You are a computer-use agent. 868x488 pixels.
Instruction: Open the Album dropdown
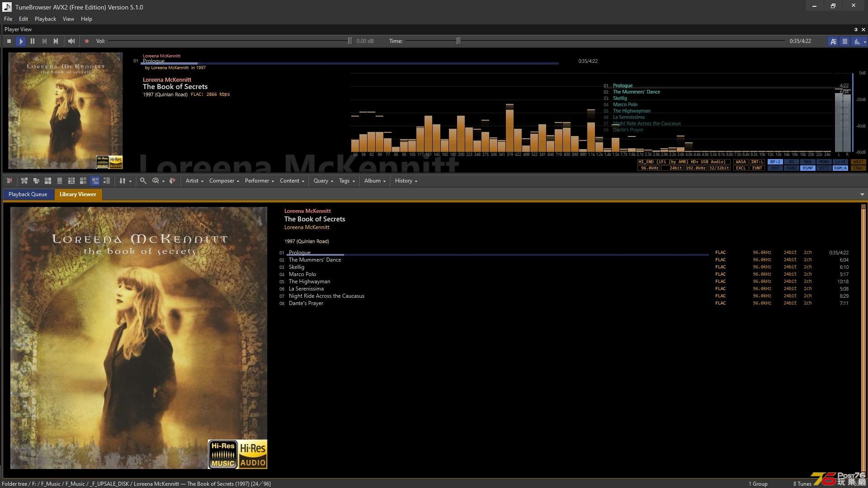coord(375,181)
